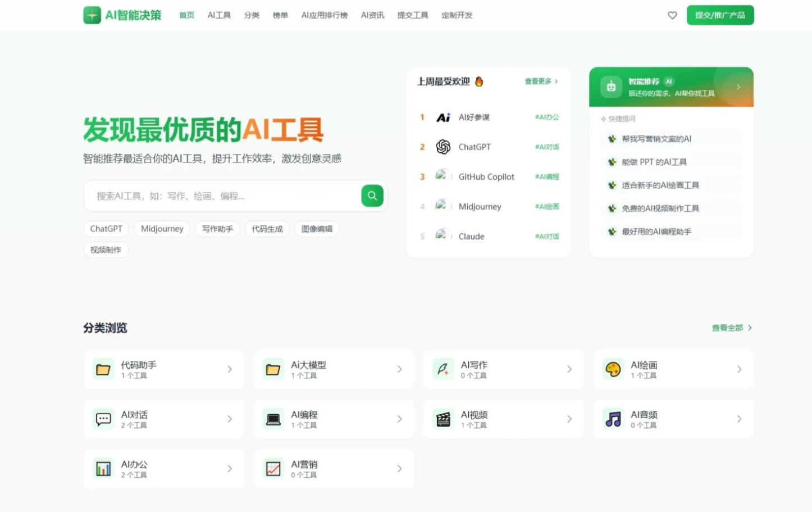Open the 智能推荐 panel with its arrow
The image size is (812, 512).
738,87
